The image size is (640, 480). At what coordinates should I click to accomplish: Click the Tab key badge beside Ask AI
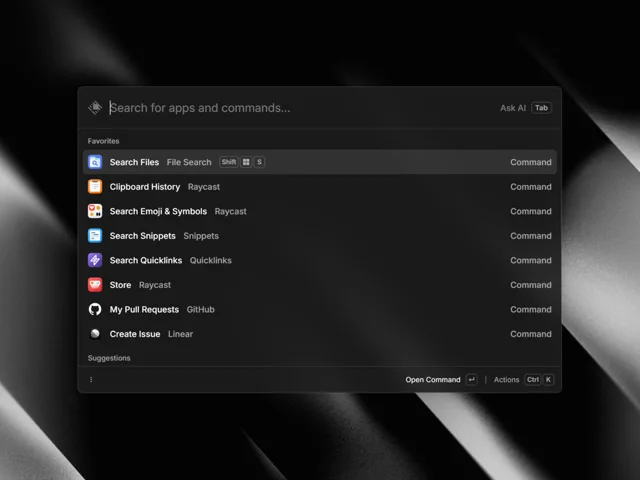pos(541,108)
